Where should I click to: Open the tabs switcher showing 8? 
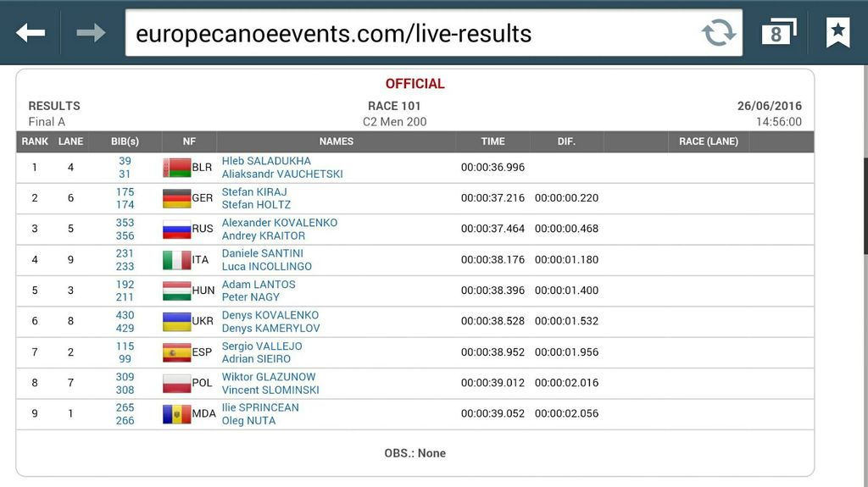click(779, 32)
